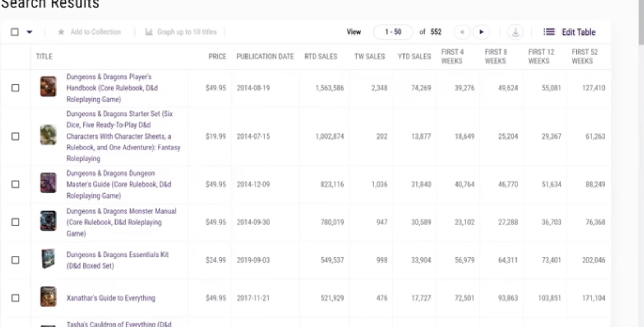Select the $24.99 price cell
The width and height of the screenshot is (644, 327).
click(216, 260)
